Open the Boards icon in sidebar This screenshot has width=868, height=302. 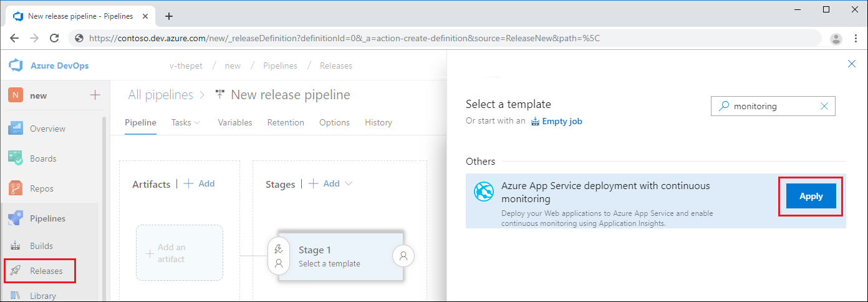pos(16,158)
